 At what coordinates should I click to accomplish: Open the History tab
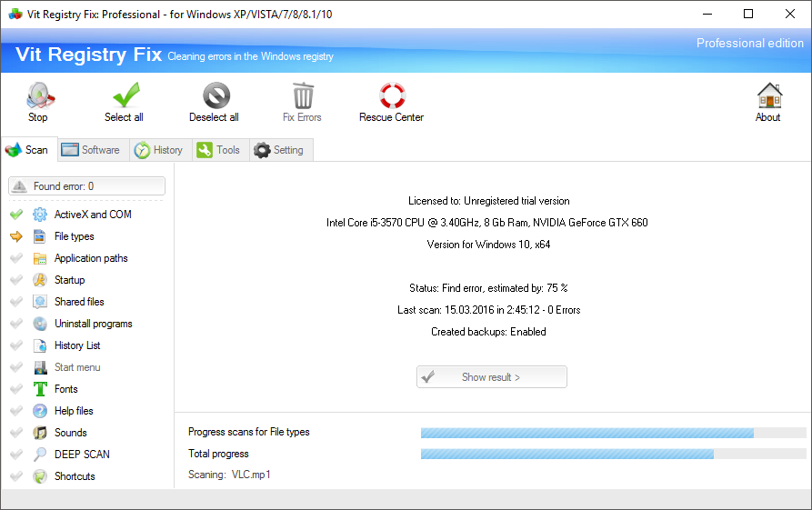161,150
